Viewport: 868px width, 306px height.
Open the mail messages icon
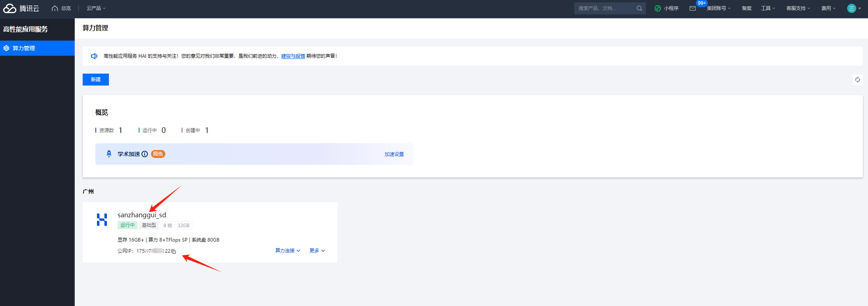point(693,8)
